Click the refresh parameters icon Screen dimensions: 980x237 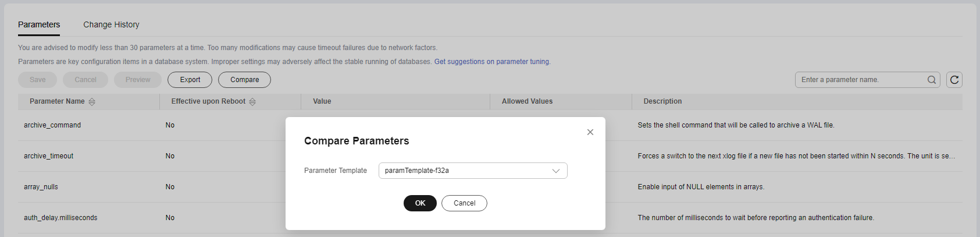(x=954, y=80)
